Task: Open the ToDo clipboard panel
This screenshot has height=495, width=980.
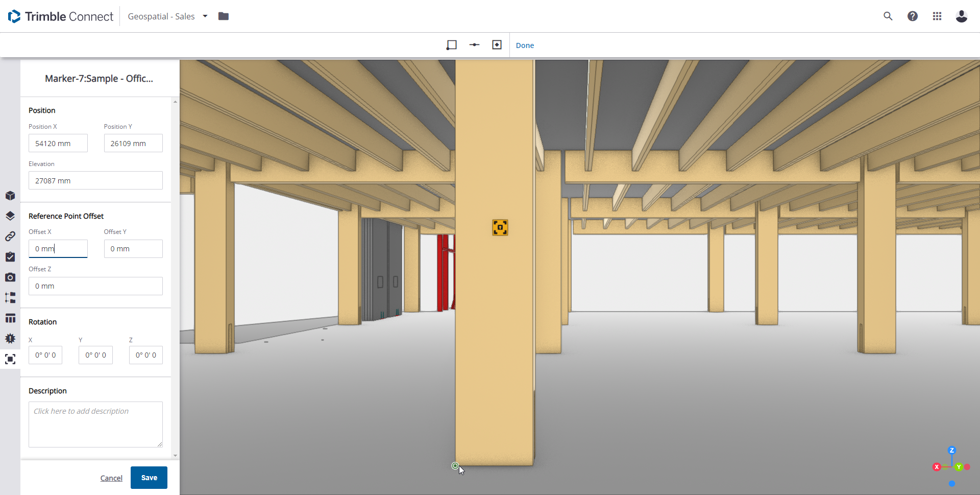Action: click(x=10, y=257)
